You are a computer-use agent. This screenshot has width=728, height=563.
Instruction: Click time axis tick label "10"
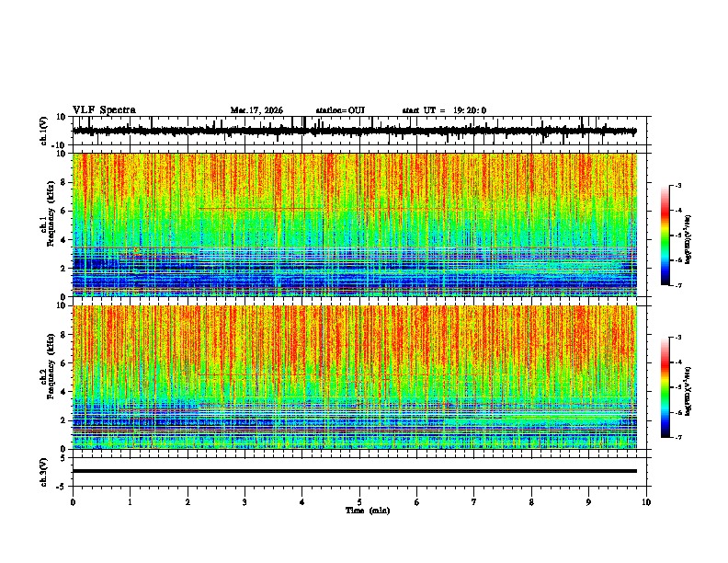tap(646, 502)
